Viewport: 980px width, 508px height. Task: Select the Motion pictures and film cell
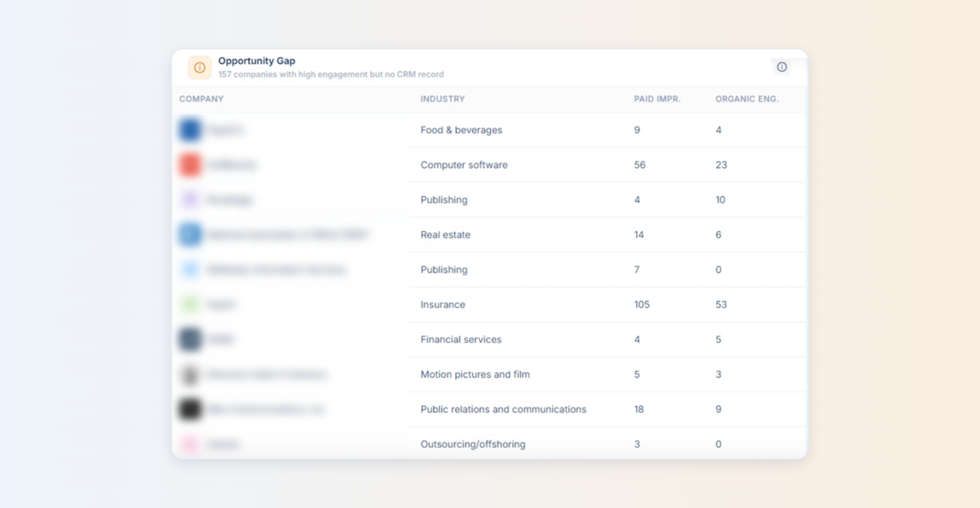pyautogui.click(x=475, y=374)
